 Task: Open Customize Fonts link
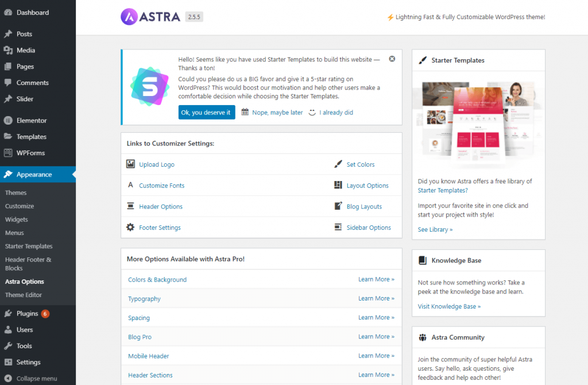[161, 186]
